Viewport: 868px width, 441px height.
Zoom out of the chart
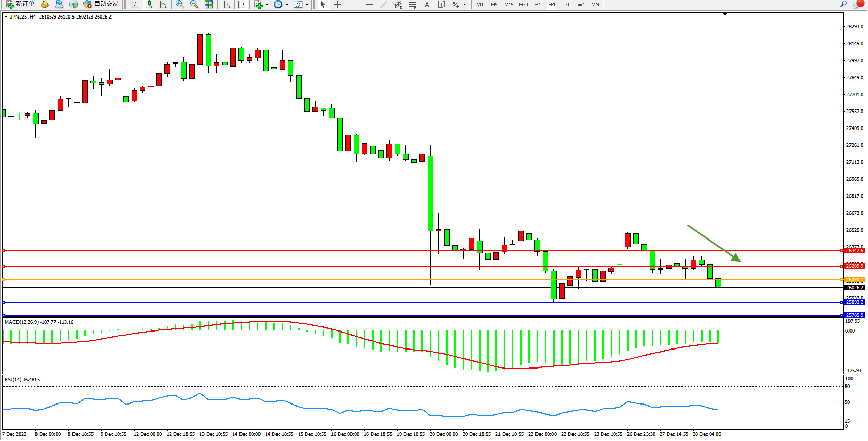pos(194,4)
